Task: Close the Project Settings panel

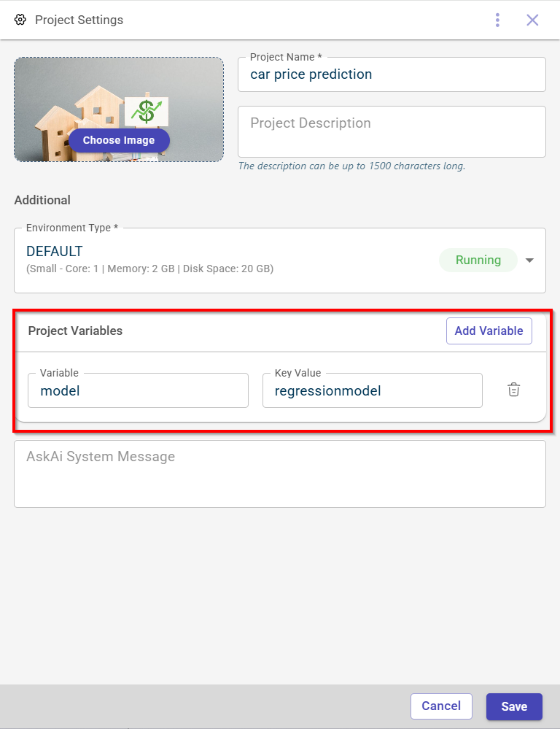Action: (x=532, y=20)
